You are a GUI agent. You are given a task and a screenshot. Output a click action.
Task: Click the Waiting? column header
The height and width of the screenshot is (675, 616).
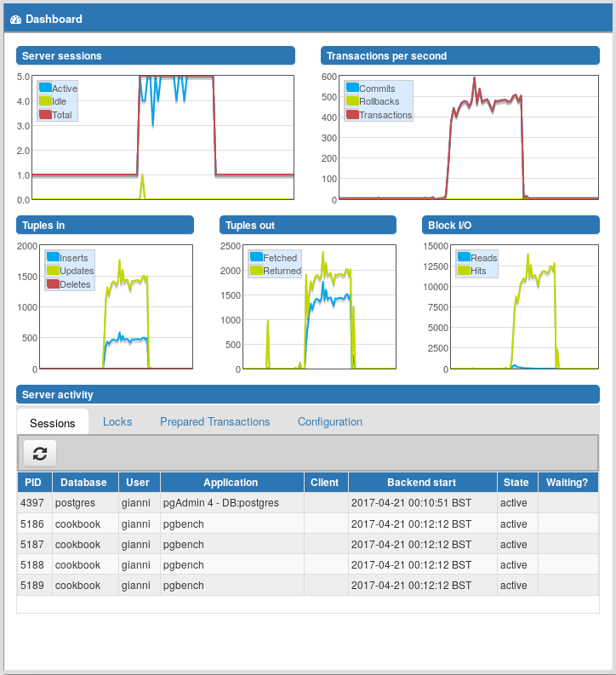(568, 483)
